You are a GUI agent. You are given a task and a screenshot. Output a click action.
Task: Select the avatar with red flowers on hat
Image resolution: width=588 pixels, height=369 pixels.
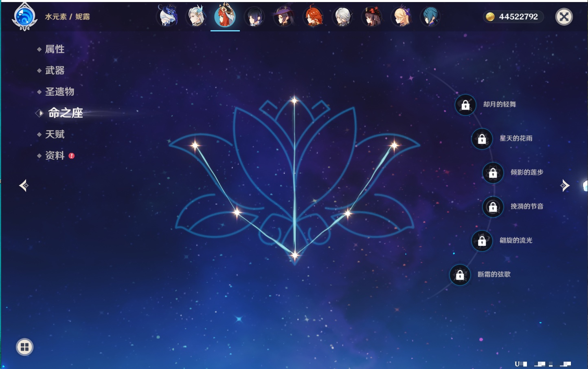pyautogui.click(x=372, y=17)
